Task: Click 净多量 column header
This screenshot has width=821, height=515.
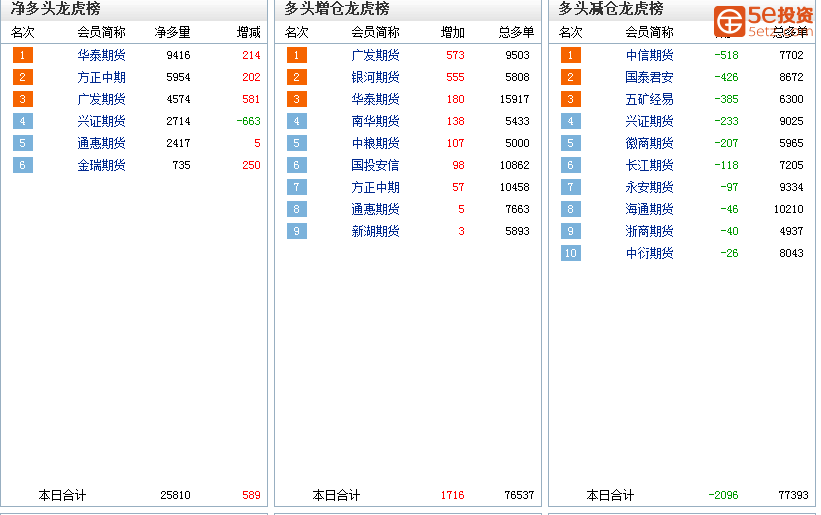Action: tap(172, 32)
